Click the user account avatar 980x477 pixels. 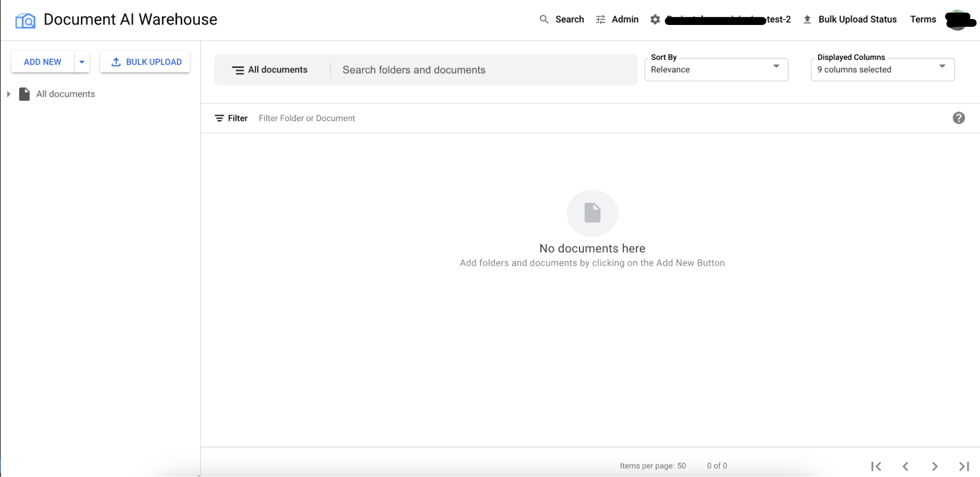click(958, 20)
